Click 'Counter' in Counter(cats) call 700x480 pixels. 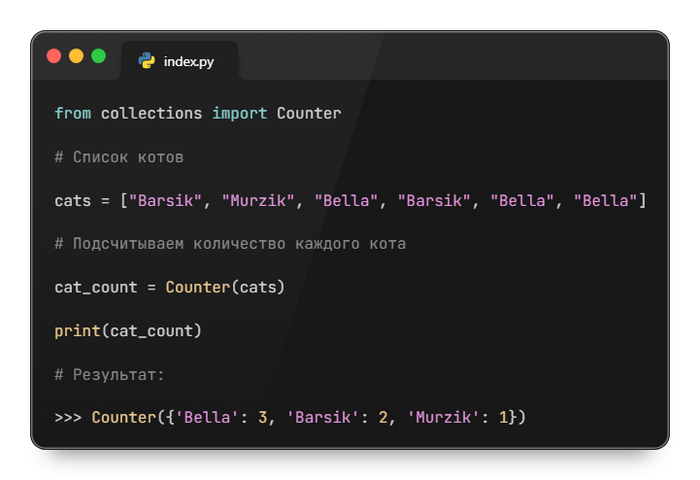coord(198,287)
